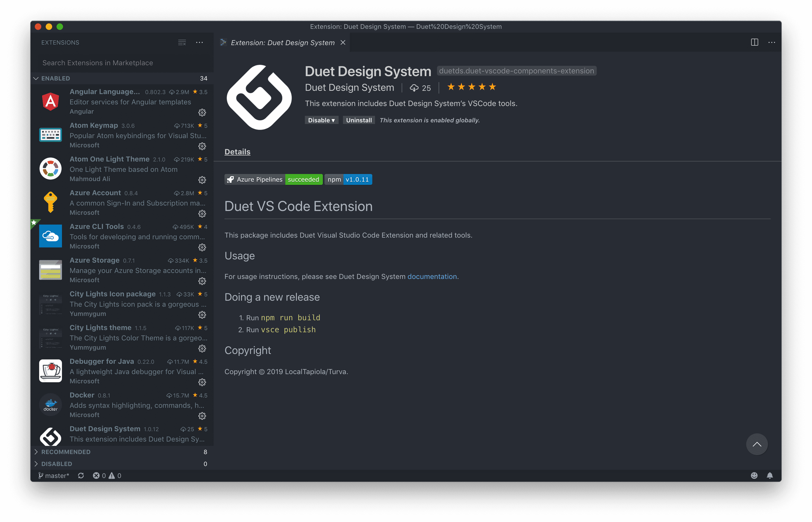This screenshot has height=522, width=812.
Task: Click the sync changes icon in status bar
Action: [x=81, y=476]
